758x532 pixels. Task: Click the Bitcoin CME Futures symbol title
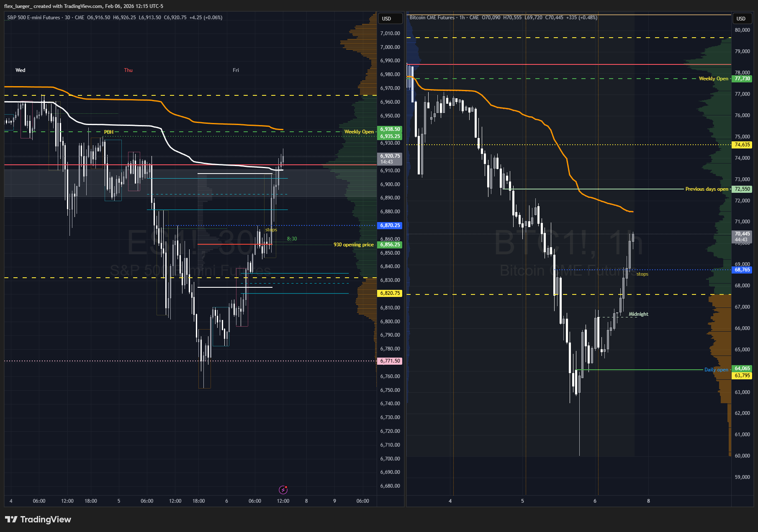point(432,18)
